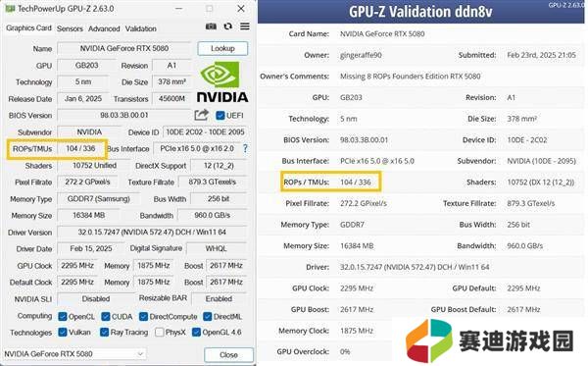588x366 pixels.
Task: Open the GPU selection dropdown at bottom
Action: click(74, 353)
